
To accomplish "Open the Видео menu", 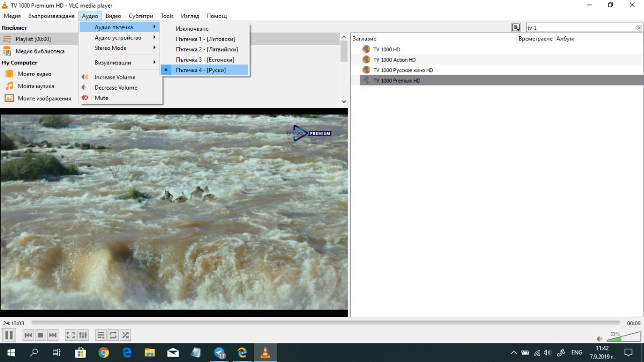I will click(x=113, y=16).
